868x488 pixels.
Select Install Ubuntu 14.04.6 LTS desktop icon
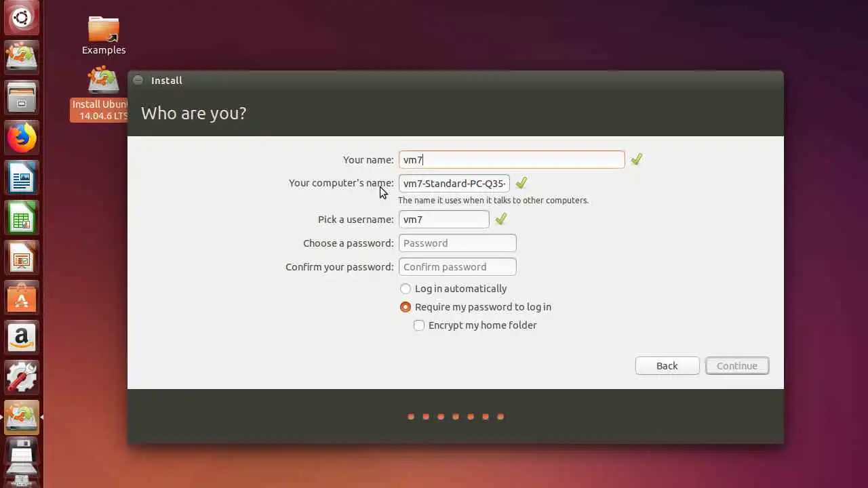100,94
